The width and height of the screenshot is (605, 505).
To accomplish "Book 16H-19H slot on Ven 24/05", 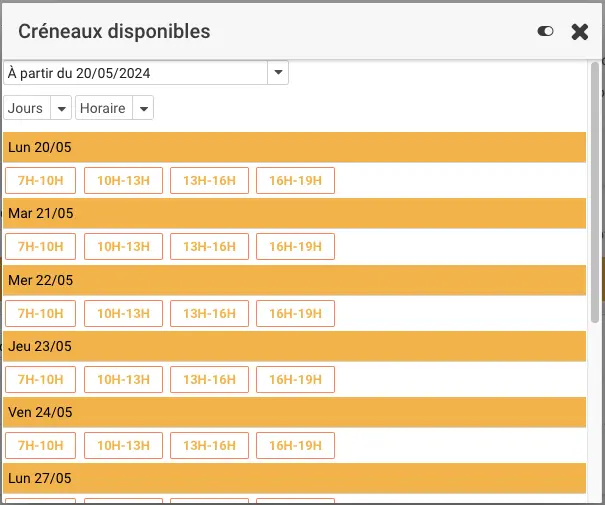I will coord(295,445).
